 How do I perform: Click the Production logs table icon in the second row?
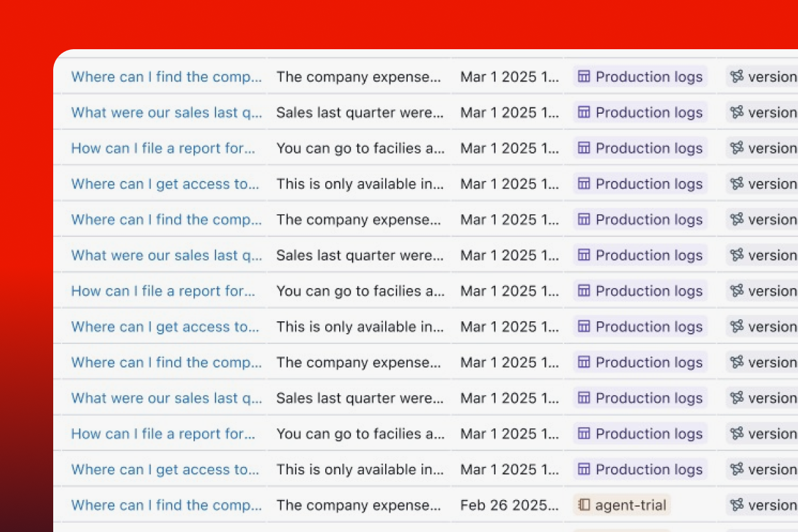click(x=584, y=113)
